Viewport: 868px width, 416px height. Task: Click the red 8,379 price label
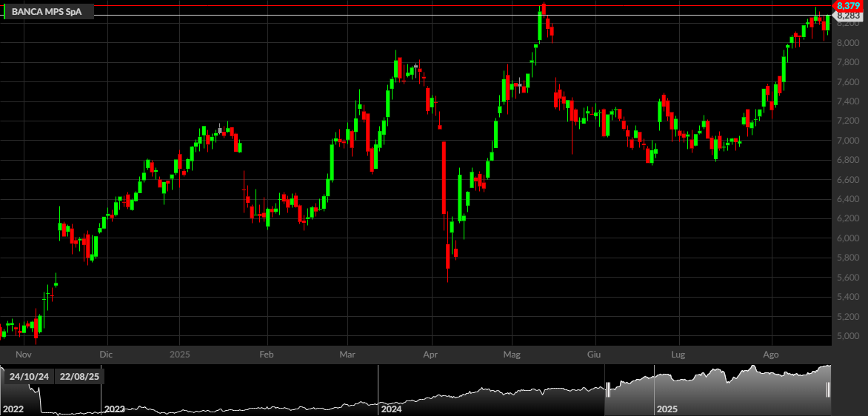[848, 5]
